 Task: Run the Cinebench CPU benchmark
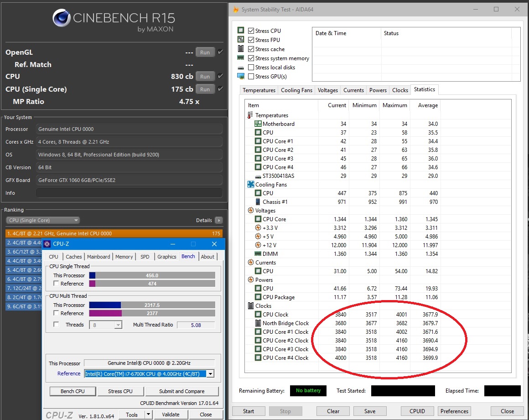point(205,77)
